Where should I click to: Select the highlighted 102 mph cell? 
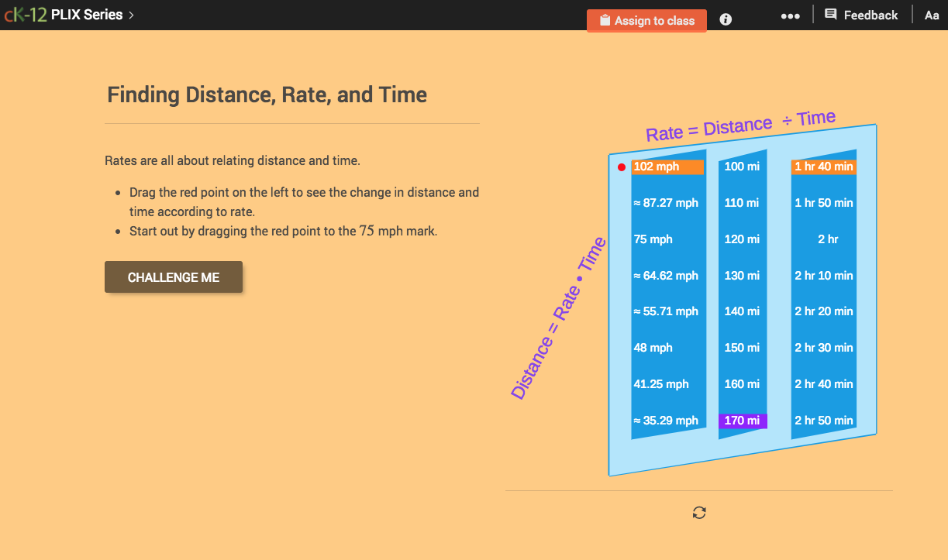pos(667,166)
